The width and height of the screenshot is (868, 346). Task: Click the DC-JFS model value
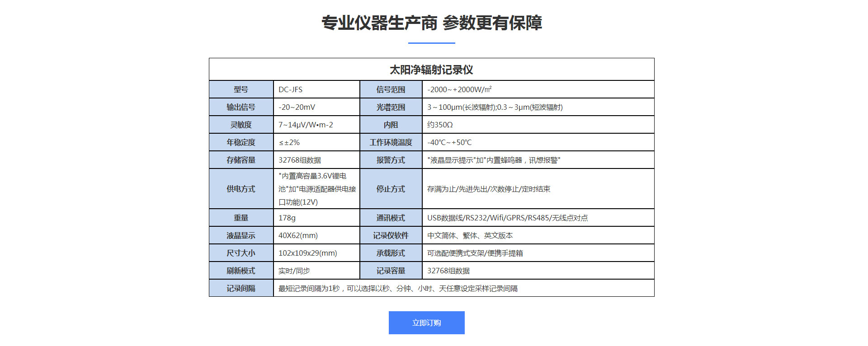coord(290,89)
